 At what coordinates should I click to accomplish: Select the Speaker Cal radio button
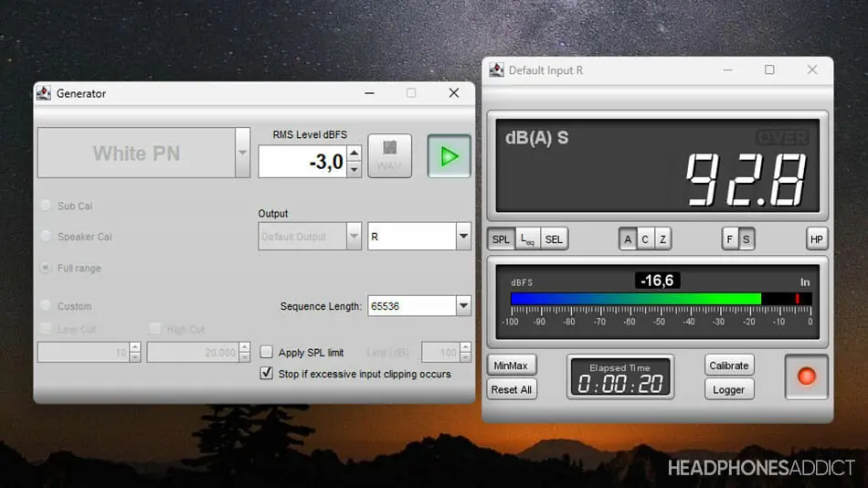46,237
